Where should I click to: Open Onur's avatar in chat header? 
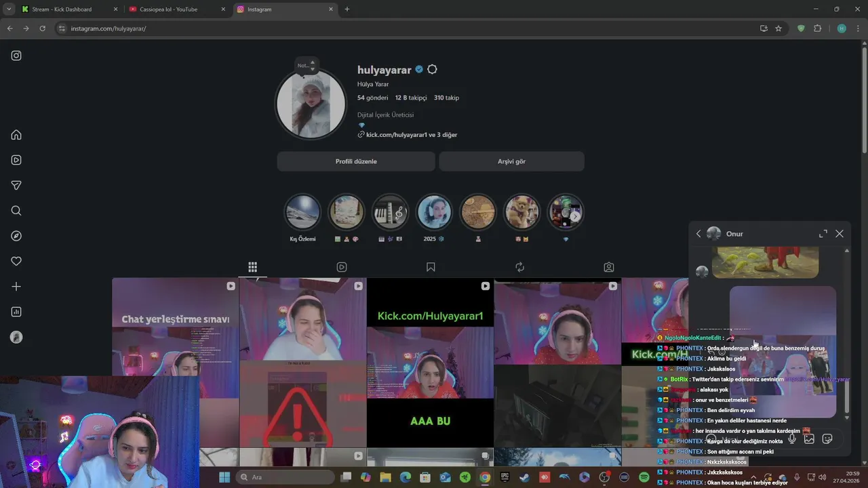pyautogui.click(x=713, y=233)
